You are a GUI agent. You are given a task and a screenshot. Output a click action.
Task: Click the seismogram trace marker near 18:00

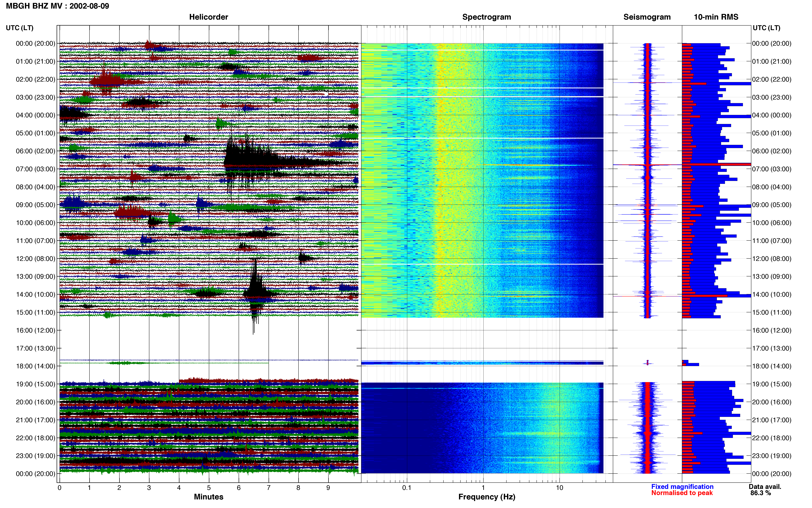point(647,363)
